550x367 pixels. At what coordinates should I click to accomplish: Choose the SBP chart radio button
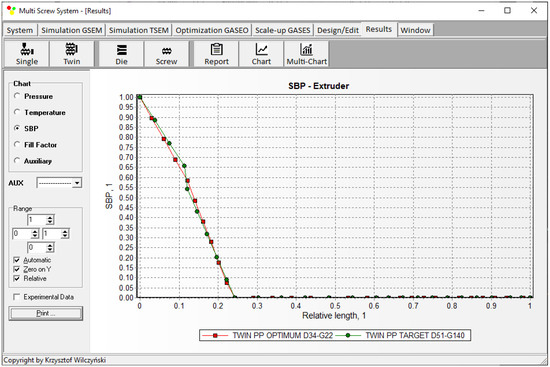coord(16,128)
